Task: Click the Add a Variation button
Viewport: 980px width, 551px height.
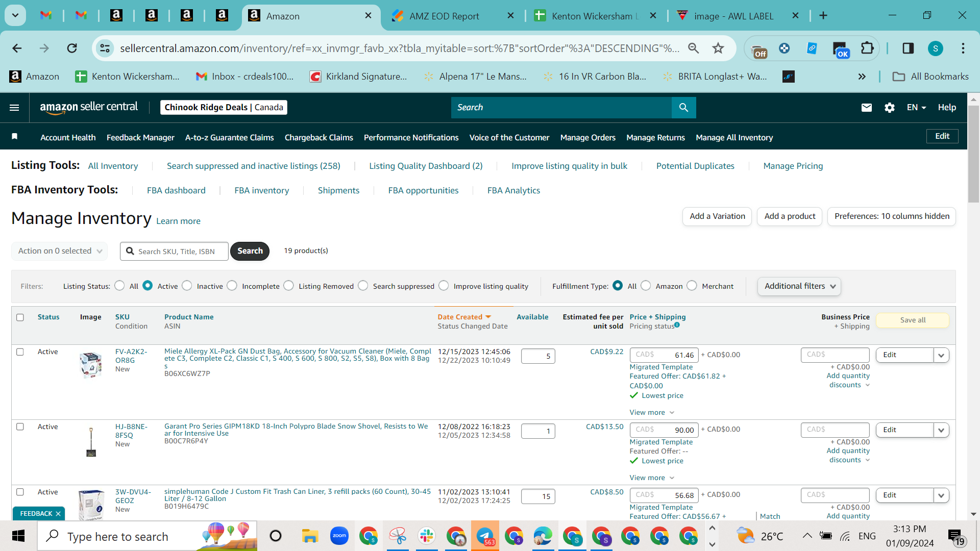Action: [x=717, y=216]
